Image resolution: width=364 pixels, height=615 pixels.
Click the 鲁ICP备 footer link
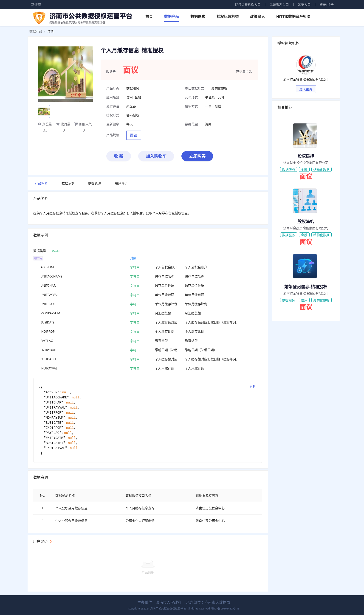(x=225, y=608)
